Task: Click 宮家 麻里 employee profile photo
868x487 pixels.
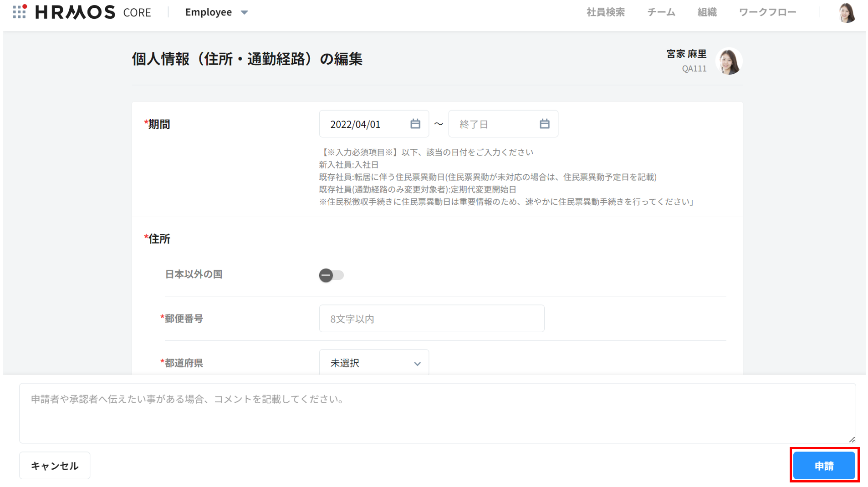Action: 729,61
